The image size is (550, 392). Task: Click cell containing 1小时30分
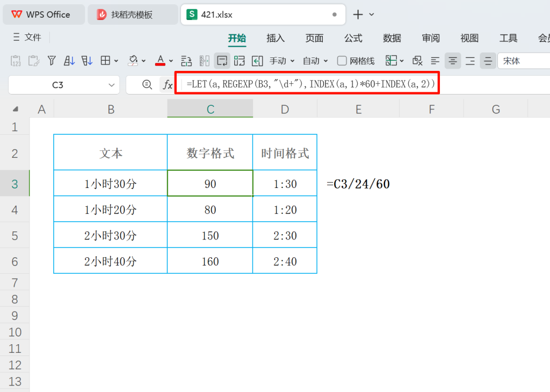[x=111, y=183]
